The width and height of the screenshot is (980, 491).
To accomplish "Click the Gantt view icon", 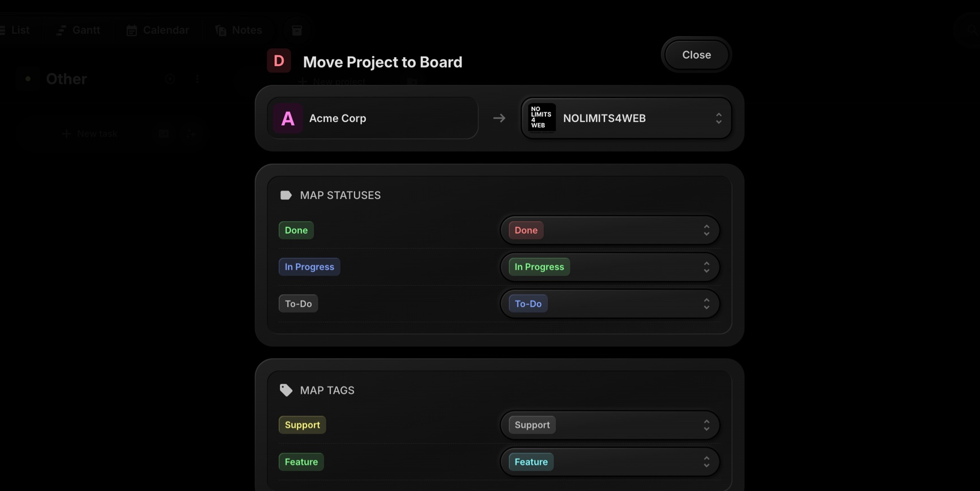I will 61,30.
